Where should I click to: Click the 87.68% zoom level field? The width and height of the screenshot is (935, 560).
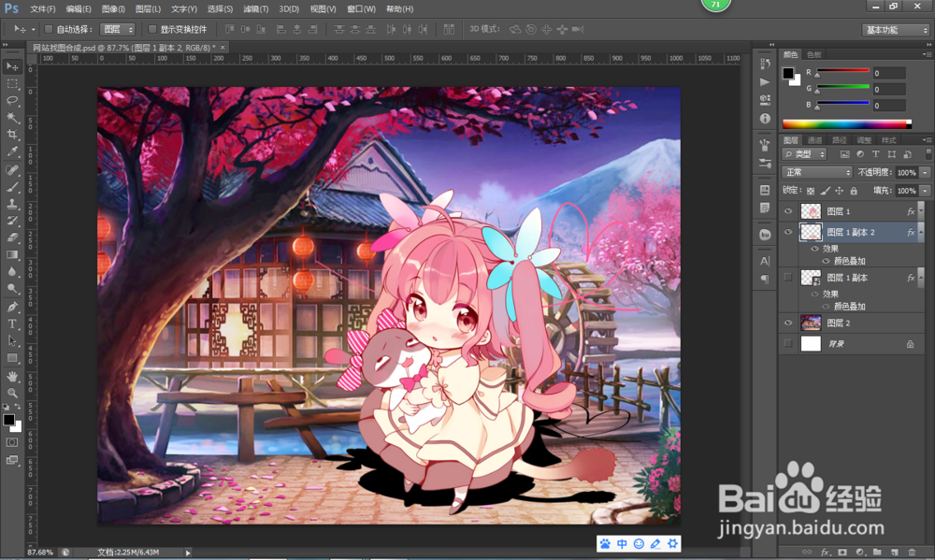click(x=40, y=553)
